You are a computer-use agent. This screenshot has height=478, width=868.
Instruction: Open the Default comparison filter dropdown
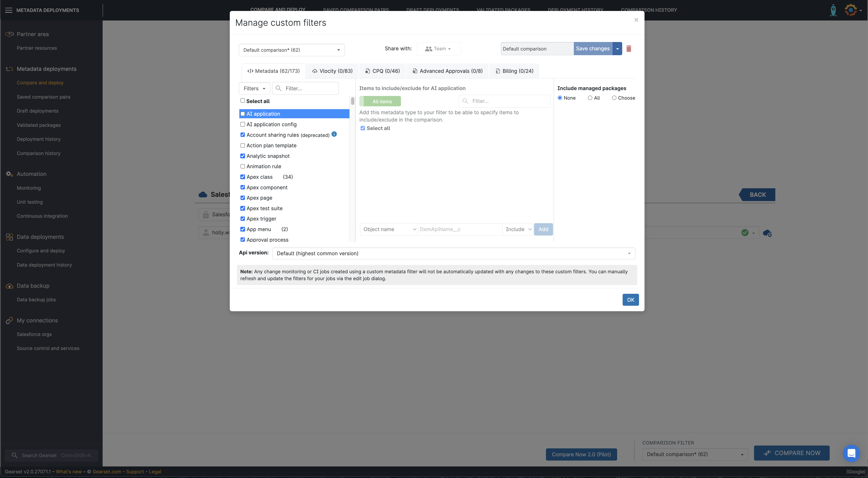pos(291,50)
